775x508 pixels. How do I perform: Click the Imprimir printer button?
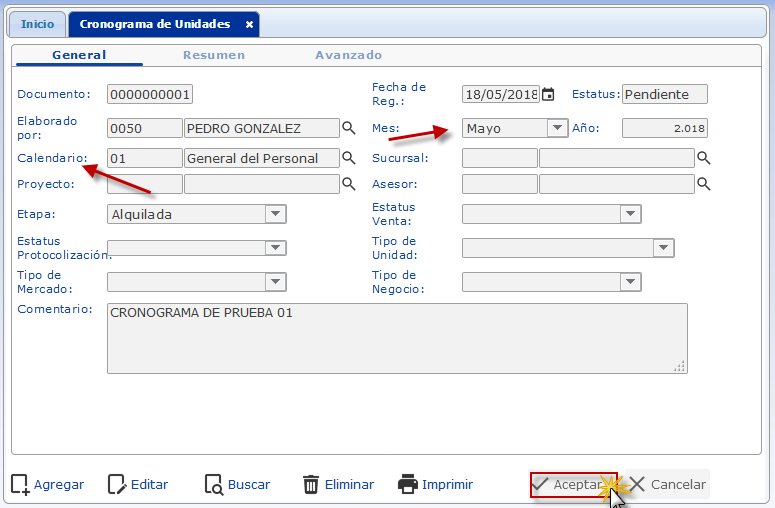[x=435, y=484]
